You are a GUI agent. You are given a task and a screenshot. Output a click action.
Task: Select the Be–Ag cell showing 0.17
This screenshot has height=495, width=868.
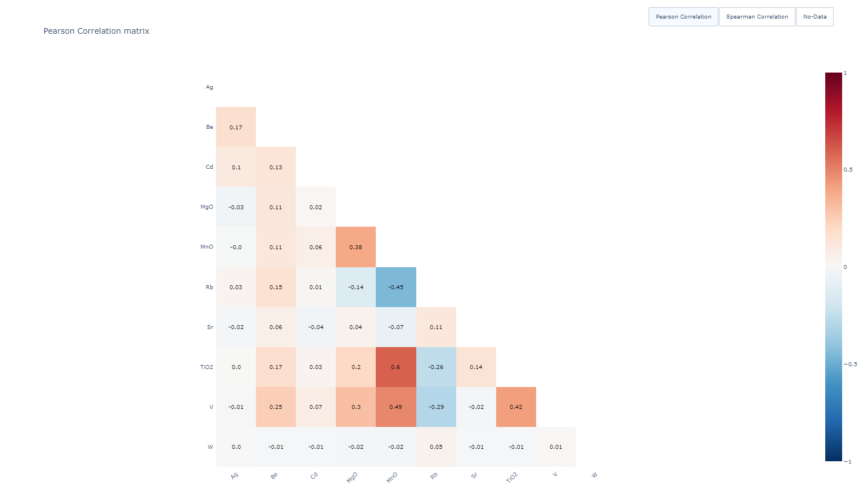pyautogui.click(x=236, y=127)
